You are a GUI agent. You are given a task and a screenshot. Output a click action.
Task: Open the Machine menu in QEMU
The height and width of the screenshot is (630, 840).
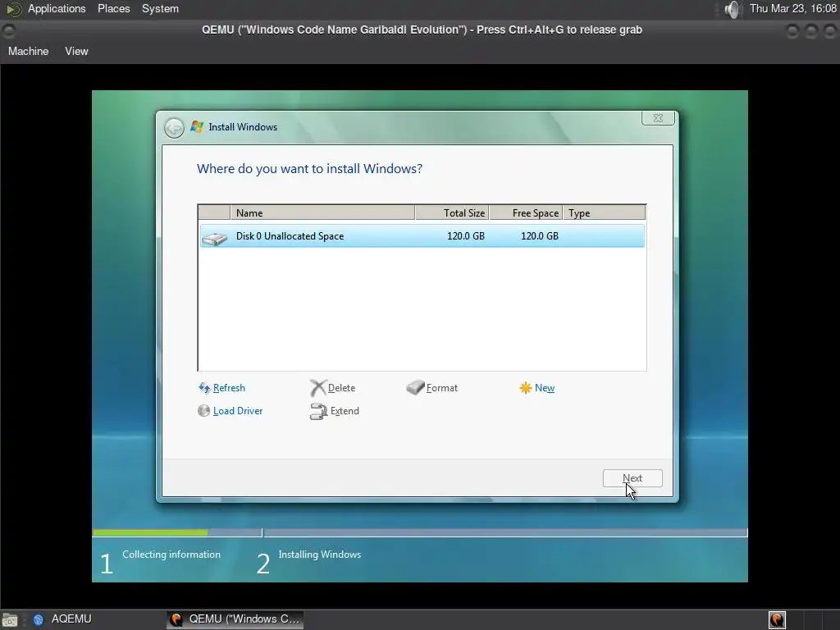tap(29, 52)
